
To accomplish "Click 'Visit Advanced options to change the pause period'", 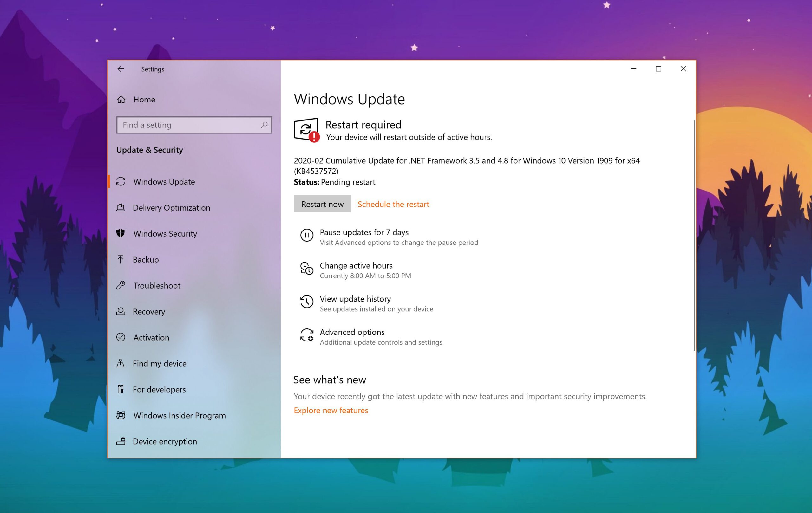I will click(399, 243).
